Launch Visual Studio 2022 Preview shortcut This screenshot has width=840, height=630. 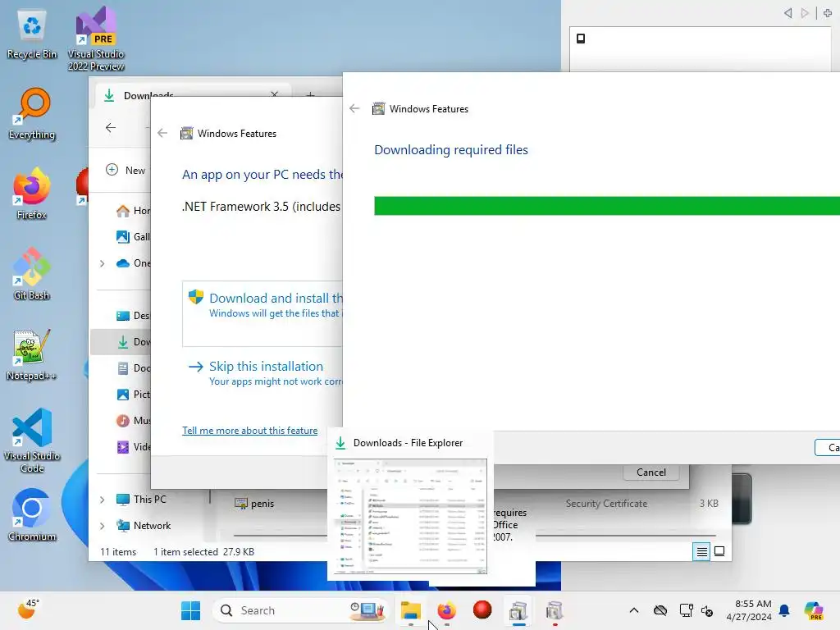point(96,39)
